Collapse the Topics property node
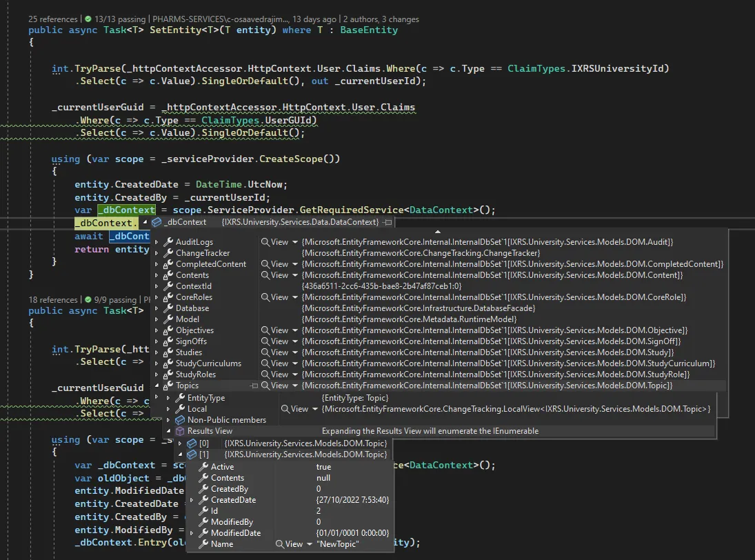Image resolution: width=755 pixels, height=560 pixels. pos(157,386)
